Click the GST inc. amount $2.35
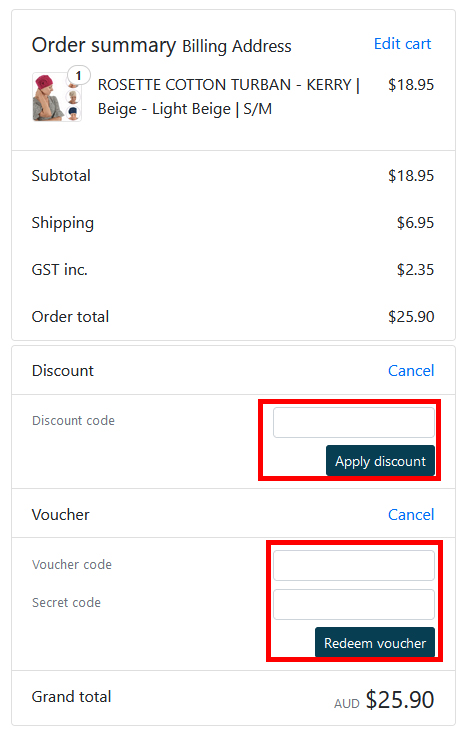Image resolution: width=468 pixels, height=734 pixels. point(416,270)
